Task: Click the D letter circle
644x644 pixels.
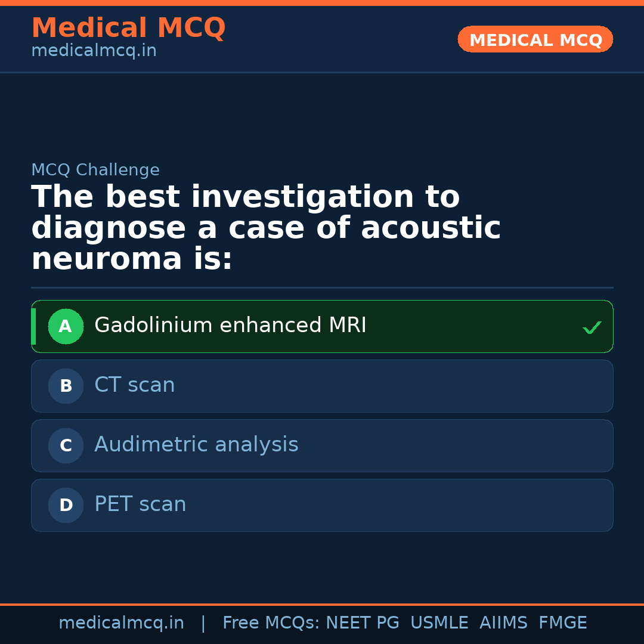Action: 66,506
